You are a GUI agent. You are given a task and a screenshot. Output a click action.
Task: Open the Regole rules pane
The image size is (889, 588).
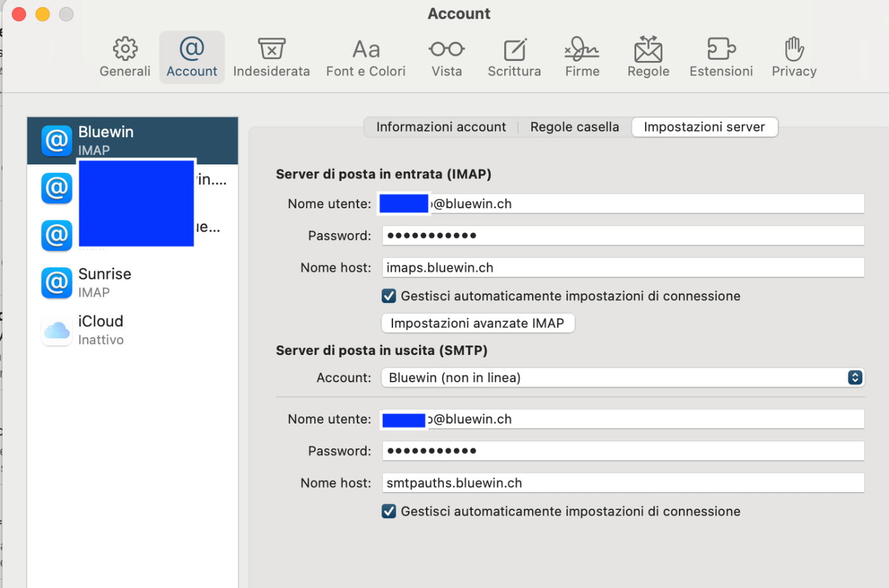pos(648,57)
